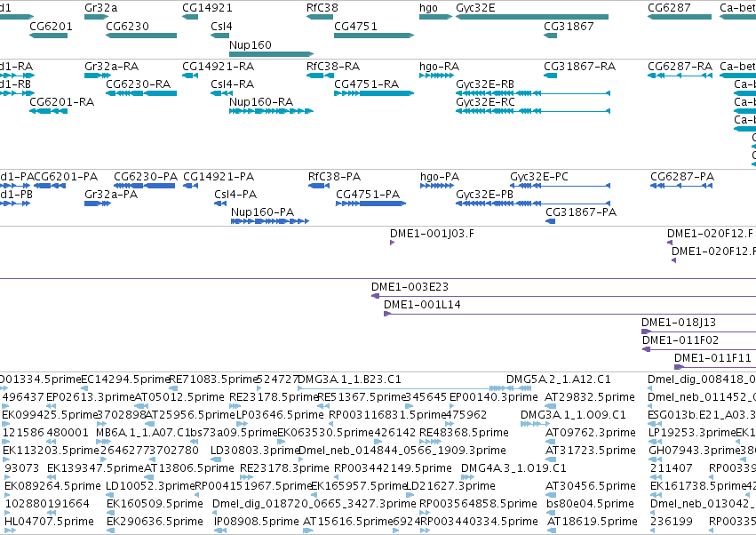Click the CG4751 gene bar
Image resolution: width=756 pixels, height=535 pixels.
point(374,36)
